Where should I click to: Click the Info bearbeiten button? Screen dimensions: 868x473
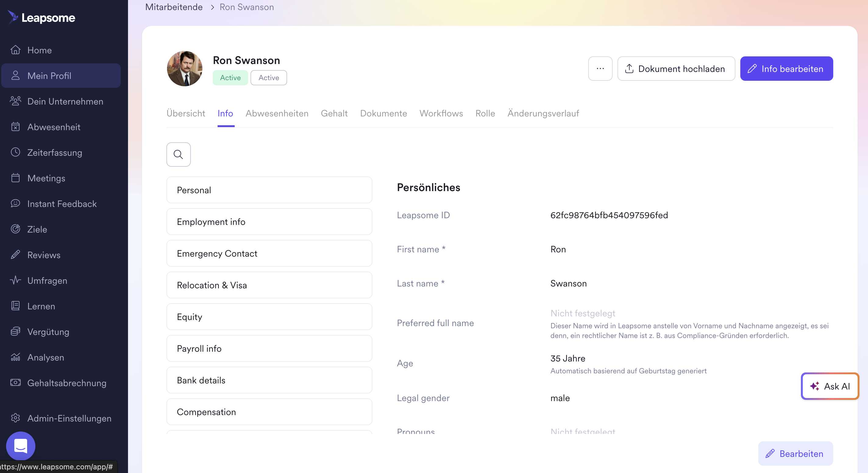pyautogui.click(x=786, y=68)
